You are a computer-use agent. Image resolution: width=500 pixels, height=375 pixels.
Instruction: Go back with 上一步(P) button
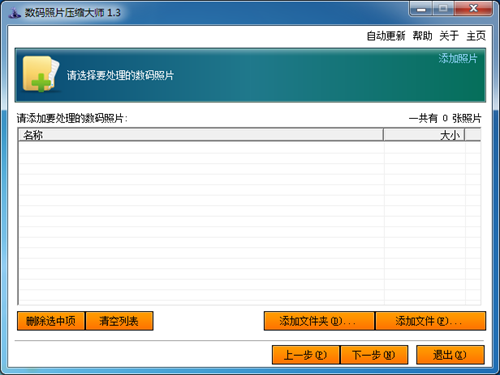[306, 355]
